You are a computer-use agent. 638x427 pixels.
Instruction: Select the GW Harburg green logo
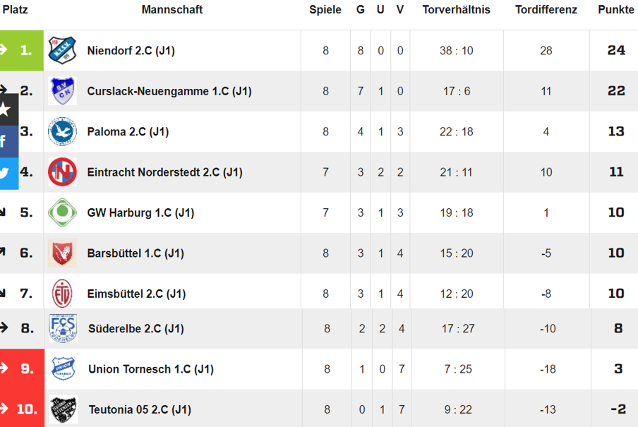pyautogui.click(x=62, y=212)
